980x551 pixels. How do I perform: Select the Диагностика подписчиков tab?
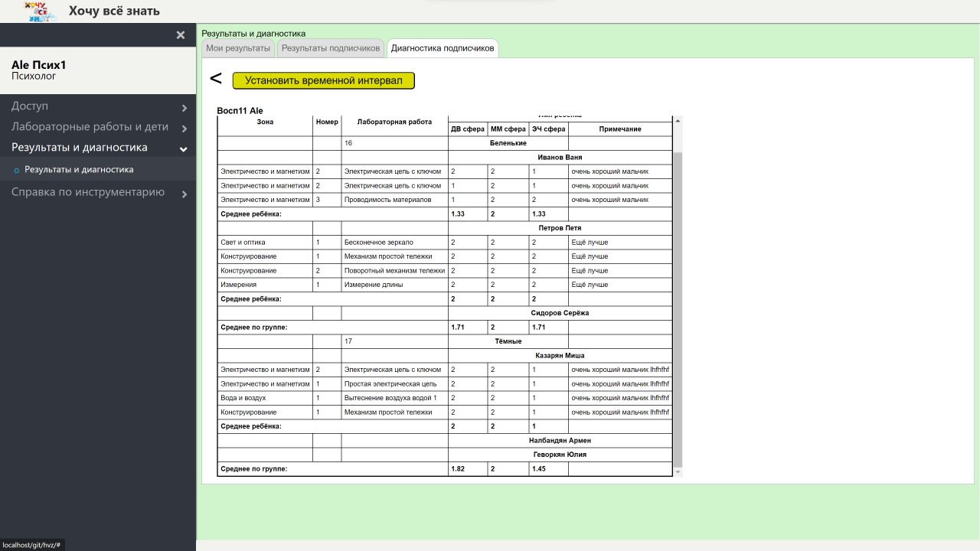(x=442, y=48)
